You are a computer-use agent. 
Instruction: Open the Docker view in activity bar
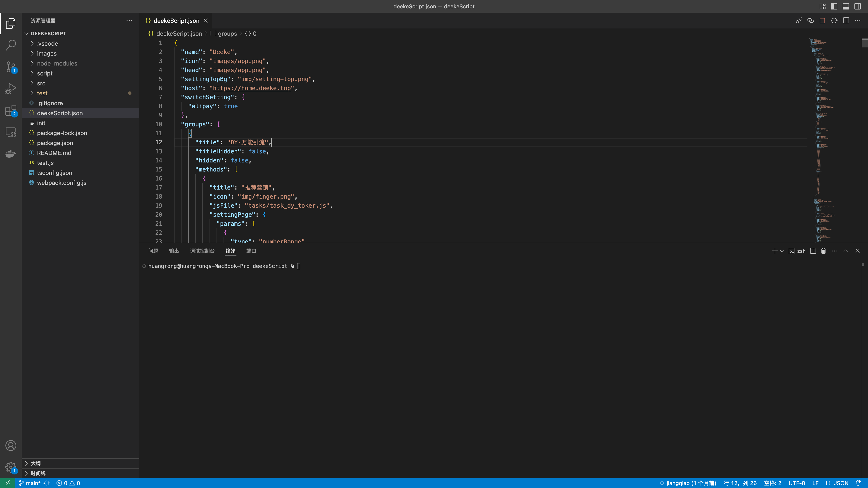[x=11, y=154]
